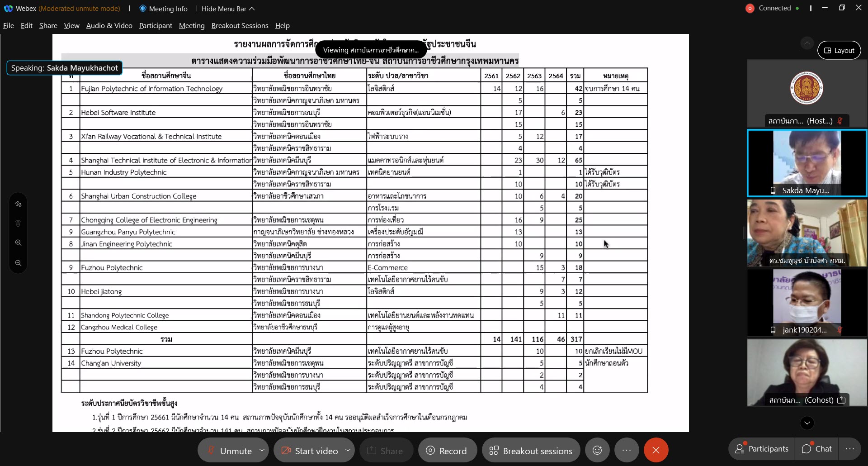
Task: Open the Share menu
Action: pyautogui.click(x=48, y=26)
